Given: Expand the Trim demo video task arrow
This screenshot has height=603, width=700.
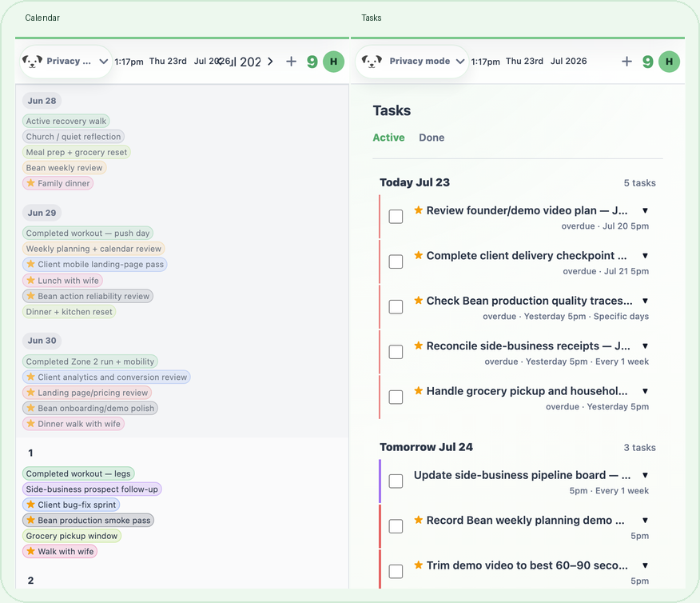Looking at the screenshot, I should click(x=645, y=565).
